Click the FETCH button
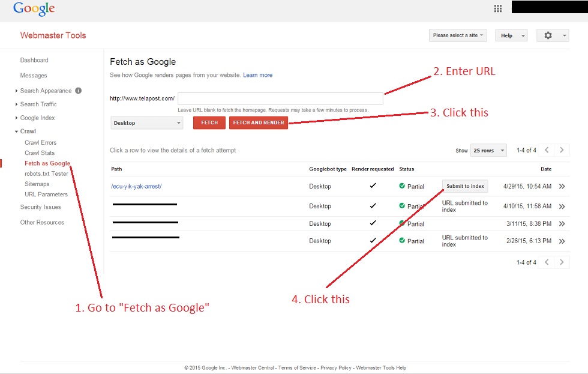Screen dimensions: 588x374 [x=209, y=122]
